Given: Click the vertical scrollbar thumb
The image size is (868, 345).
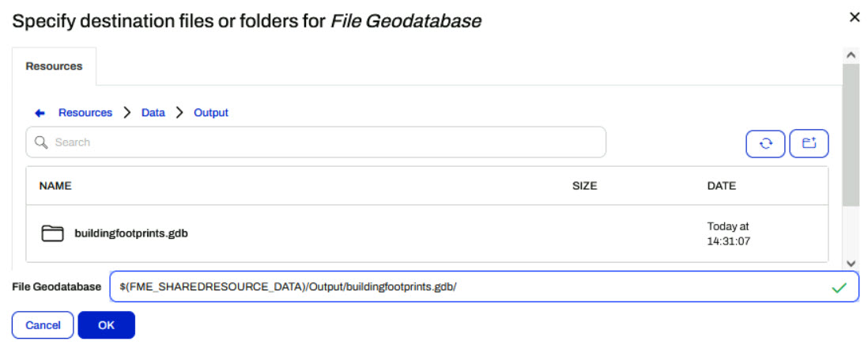Looking at the screenshot, I should [x=851, y=135].
